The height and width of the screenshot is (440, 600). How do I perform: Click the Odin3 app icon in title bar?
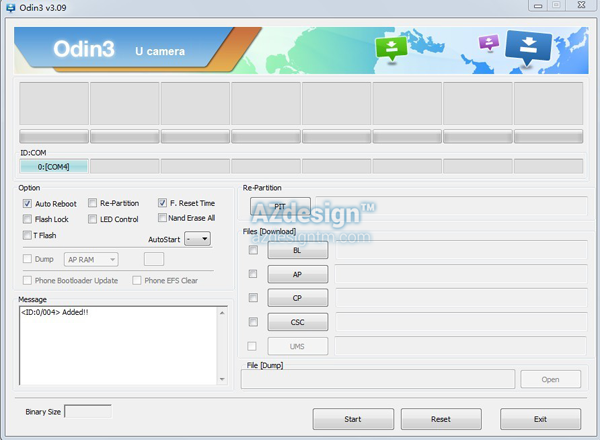point(10,7)
